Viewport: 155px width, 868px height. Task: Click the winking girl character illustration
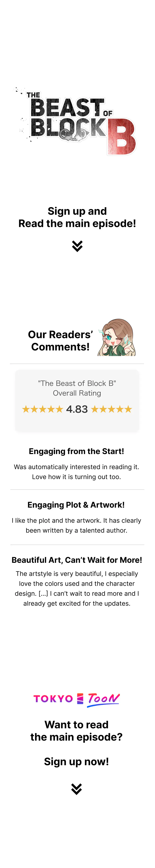coord(117,338)
